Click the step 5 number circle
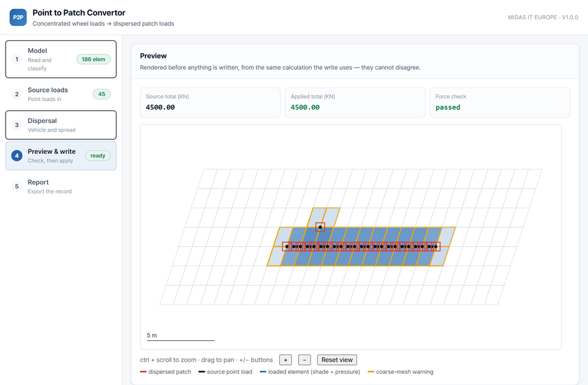Viewport: 588px width, 385px height. (x=17, y=187)
